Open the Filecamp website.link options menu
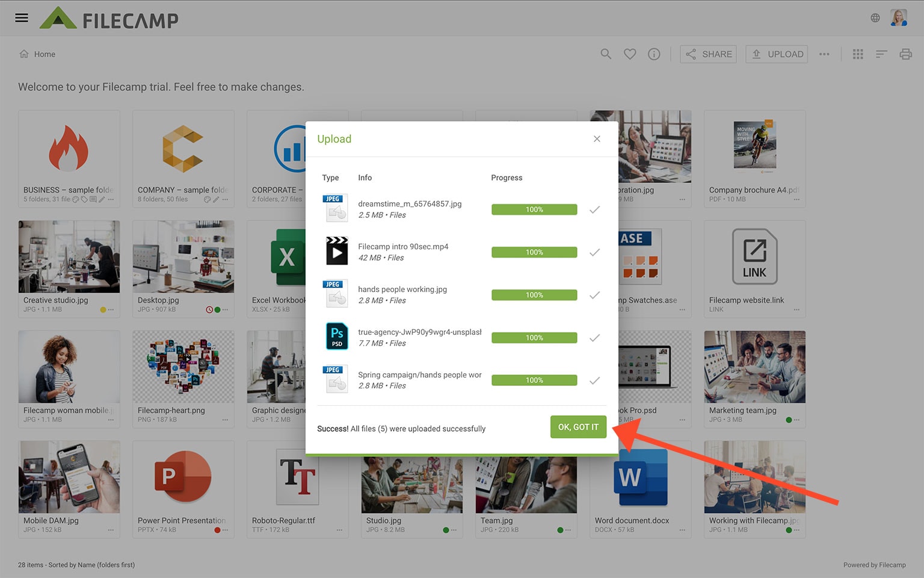 click(x=796, y=310)
